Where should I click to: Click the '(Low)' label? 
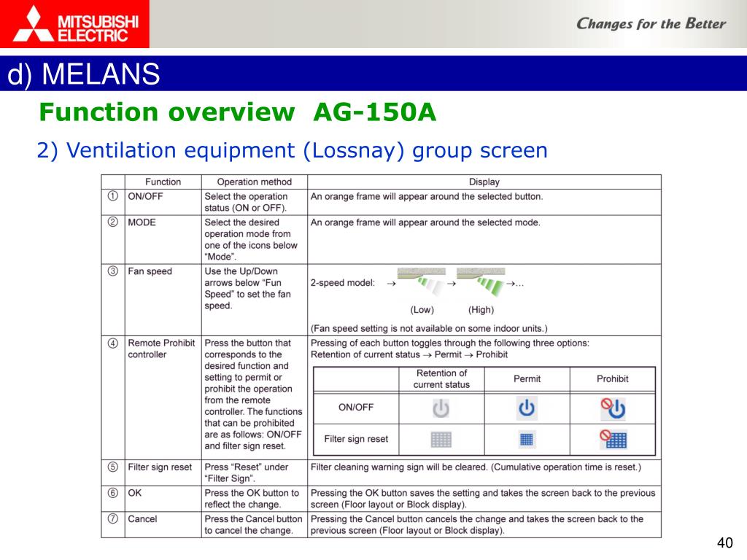click(x=422, y=310)
